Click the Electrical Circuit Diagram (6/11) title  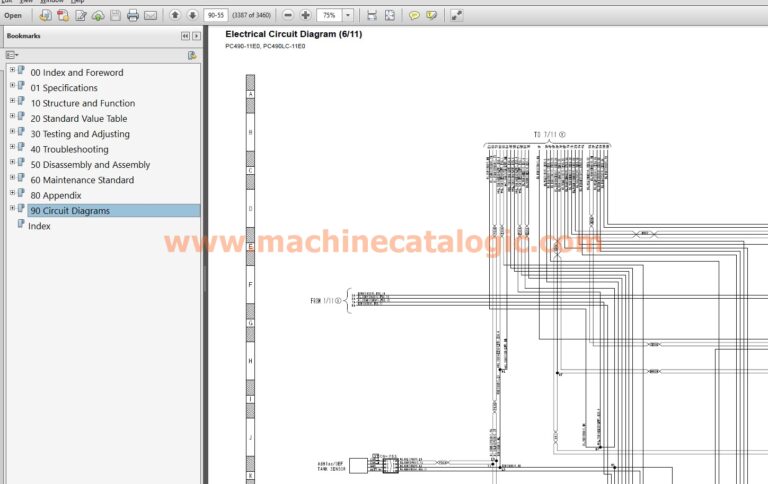[293, 34]
